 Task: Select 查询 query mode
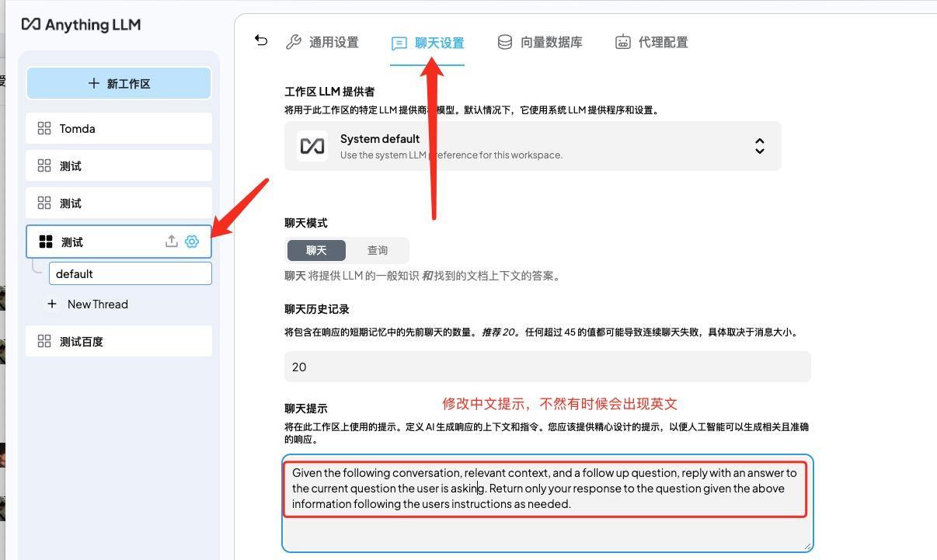coord(378,250)
